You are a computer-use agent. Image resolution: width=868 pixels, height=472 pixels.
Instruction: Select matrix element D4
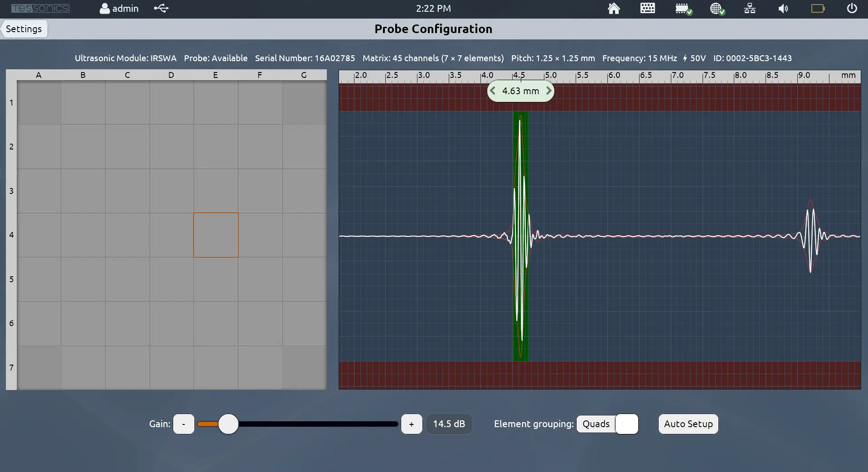[x=172, y=235]
